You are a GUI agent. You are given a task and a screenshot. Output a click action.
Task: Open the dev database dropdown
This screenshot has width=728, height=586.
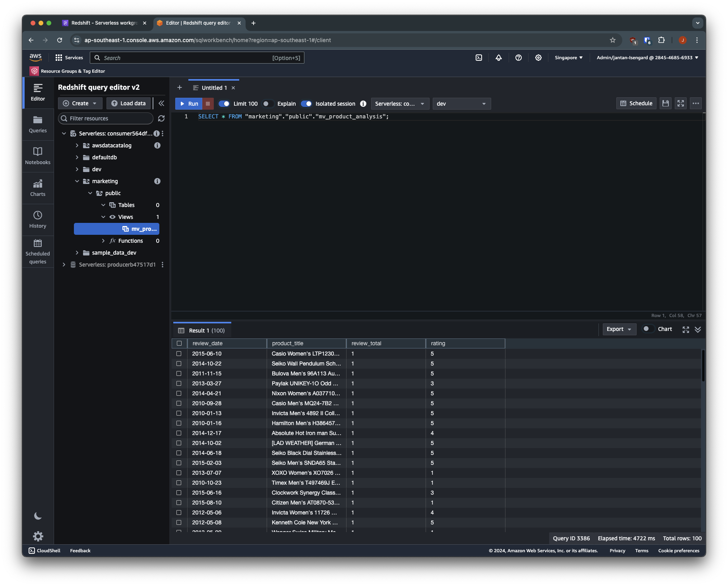point(461,104)
